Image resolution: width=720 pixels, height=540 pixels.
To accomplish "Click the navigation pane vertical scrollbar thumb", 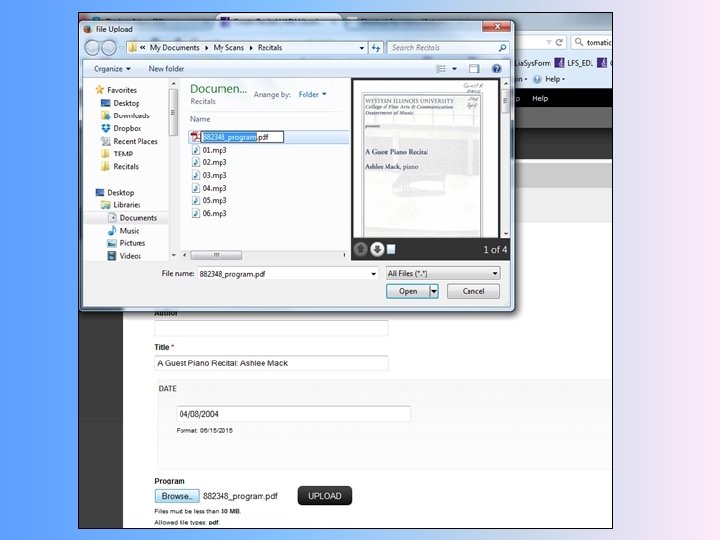I will pos(173,112).
